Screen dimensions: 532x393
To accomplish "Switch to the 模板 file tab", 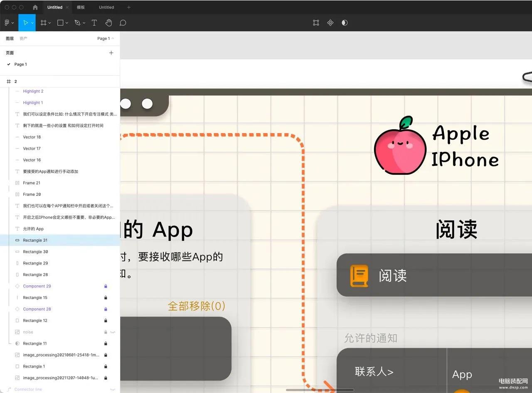I will pyautogui.click(x=81, y=7).
